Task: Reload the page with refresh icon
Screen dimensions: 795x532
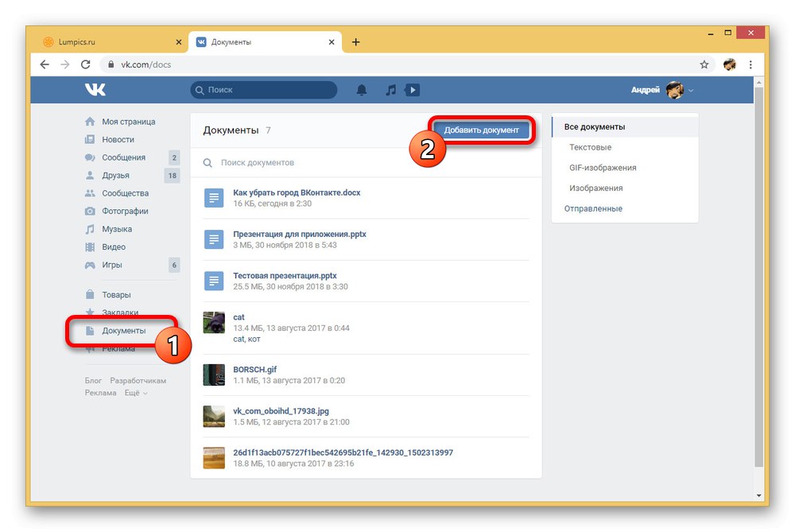Action: 86,64
